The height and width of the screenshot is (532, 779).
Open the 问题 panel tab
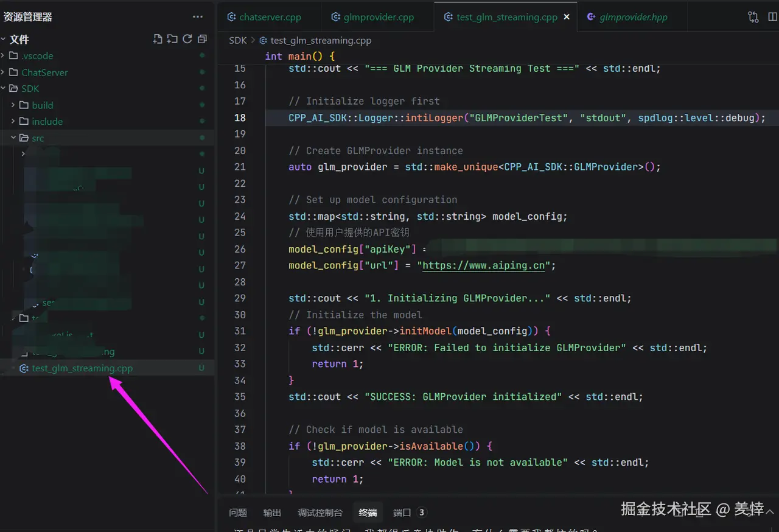238,513
